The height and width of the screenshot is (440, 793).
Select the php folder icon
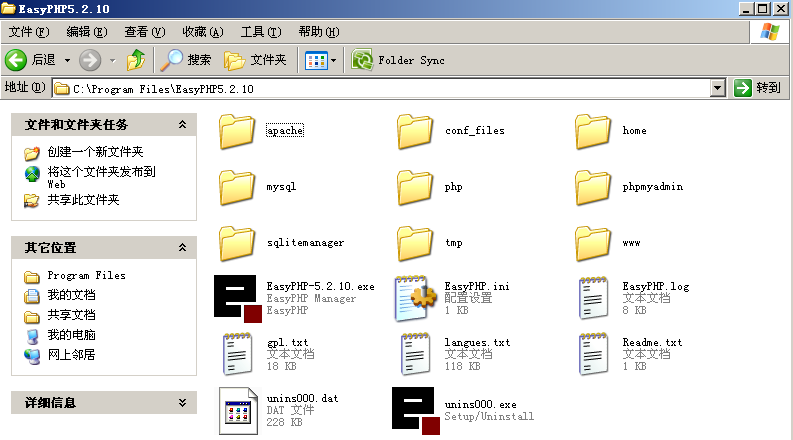tap(415, 187)
